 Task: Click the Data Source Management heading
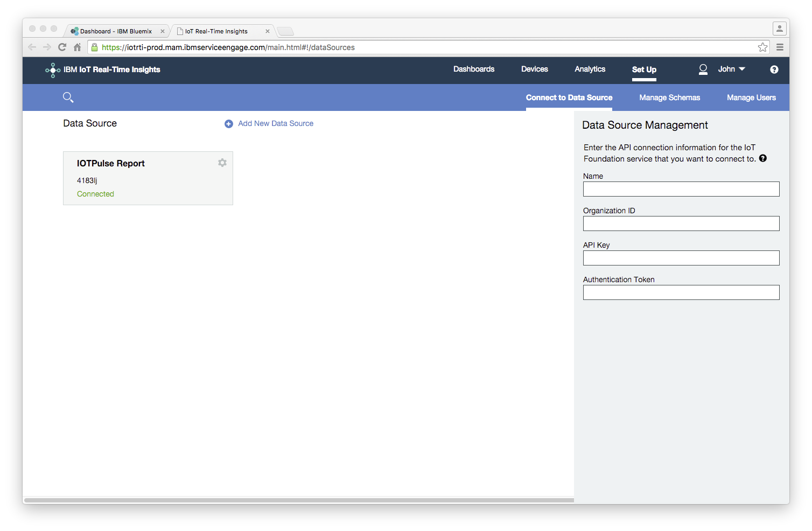645,125
